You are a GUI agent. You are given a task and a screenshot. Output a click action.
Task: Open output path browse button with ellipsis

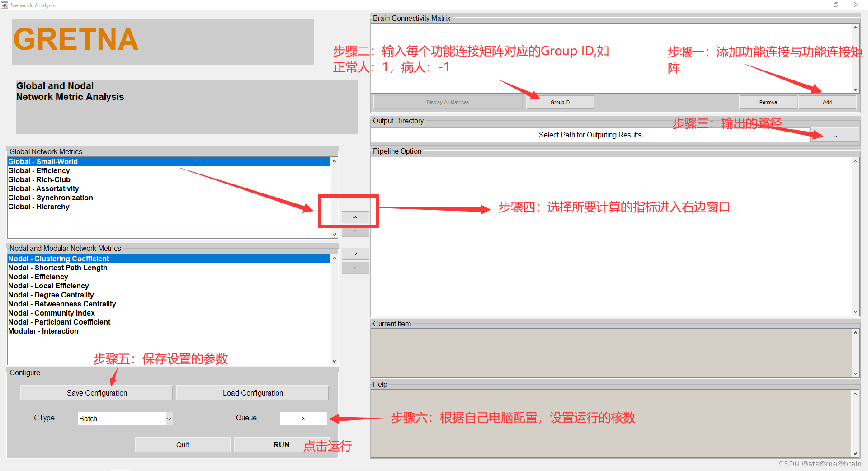(x=835, y=135)
